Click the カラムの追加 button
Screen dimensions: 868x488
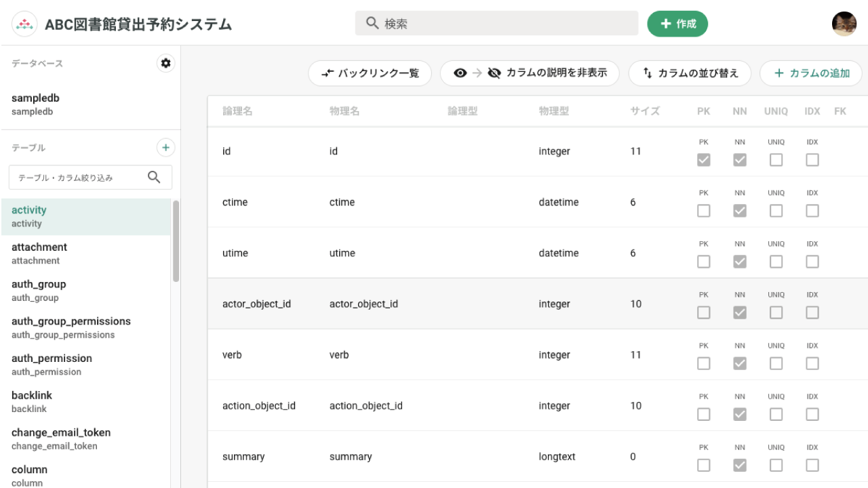coord(811,73)
